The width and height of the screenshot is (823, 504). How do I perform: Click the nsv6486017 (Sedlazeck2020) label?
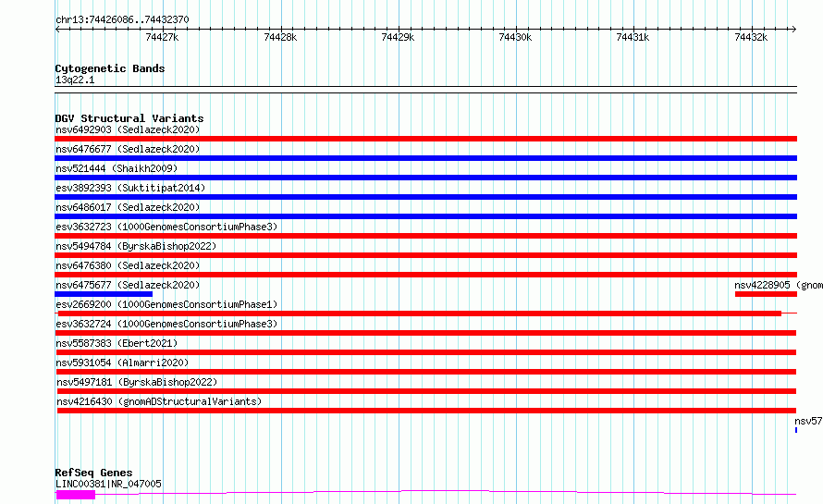[128, 207]
